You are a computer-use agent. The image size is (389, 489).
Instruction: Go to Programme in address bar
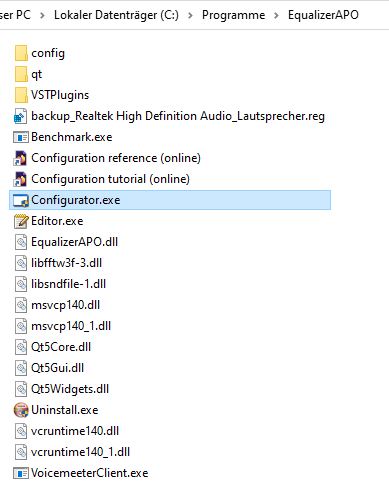pyautogui.click(x=233, y=15)
